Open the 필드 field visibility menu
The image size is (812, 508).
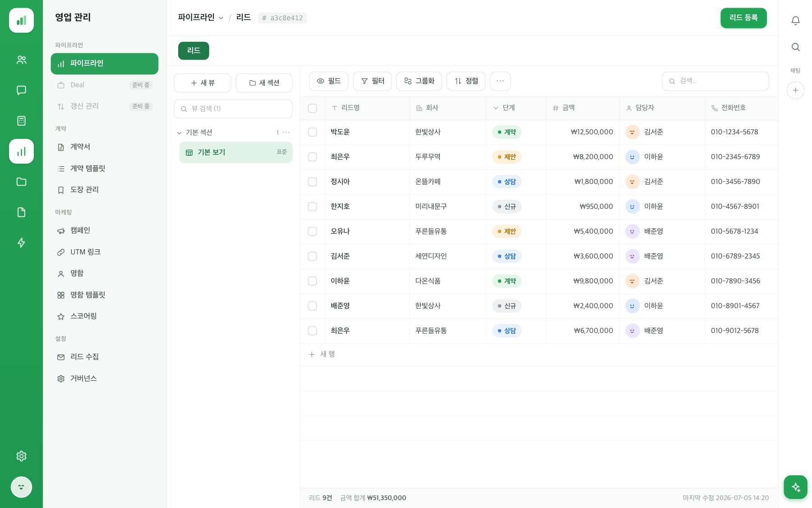328,81
